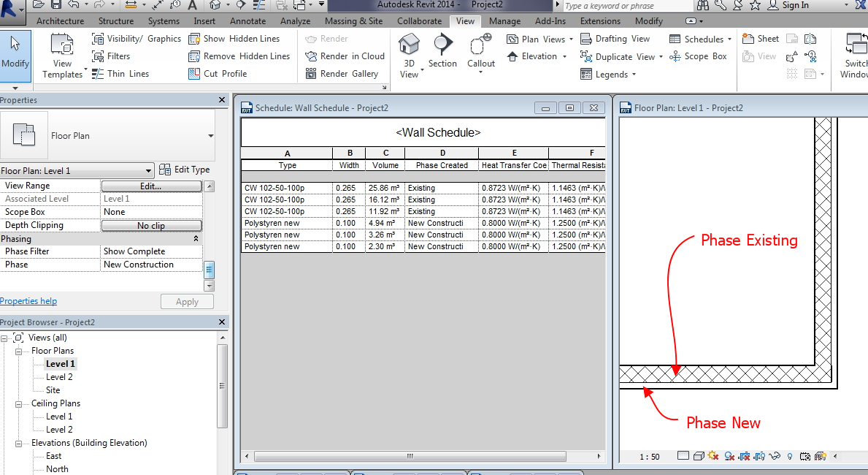
Task: Open the Properties help link
Action: click(28, 301)
